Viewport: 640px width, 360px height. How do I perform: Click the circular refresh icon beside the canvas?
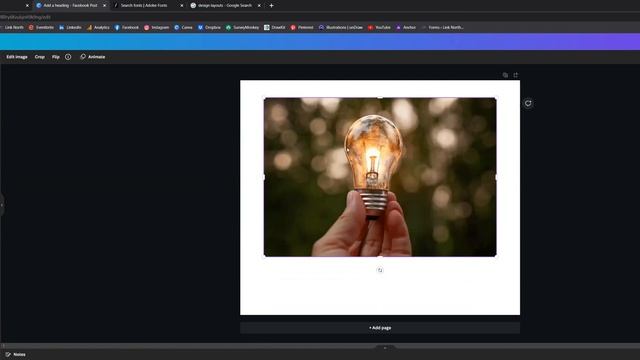coord(528,103)
